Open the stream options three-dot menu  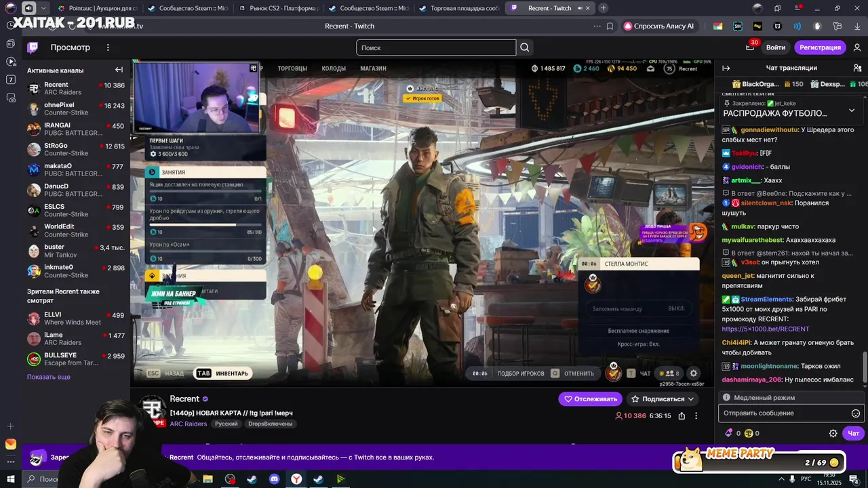(696, 416)
